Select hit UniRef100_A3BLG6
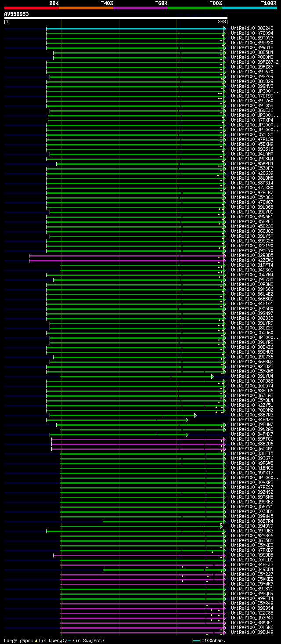Screen dimensions: 281x644 click(252, 391)
